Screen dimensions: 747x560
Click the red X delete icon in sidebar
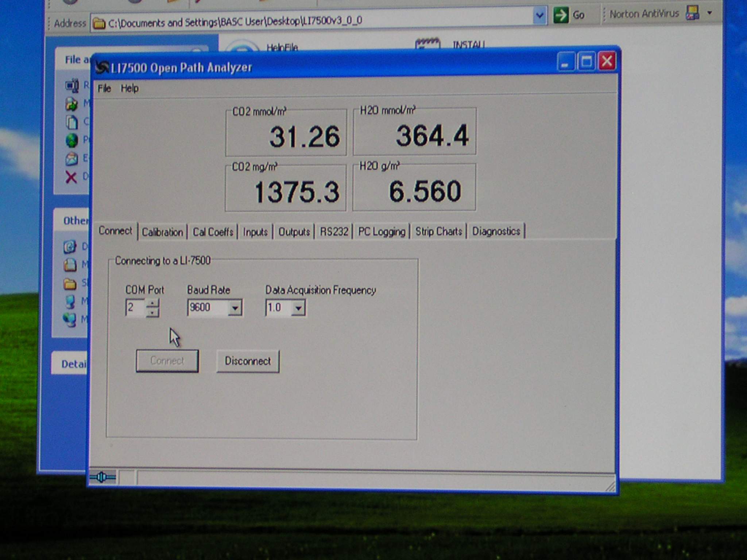point(71,178)
